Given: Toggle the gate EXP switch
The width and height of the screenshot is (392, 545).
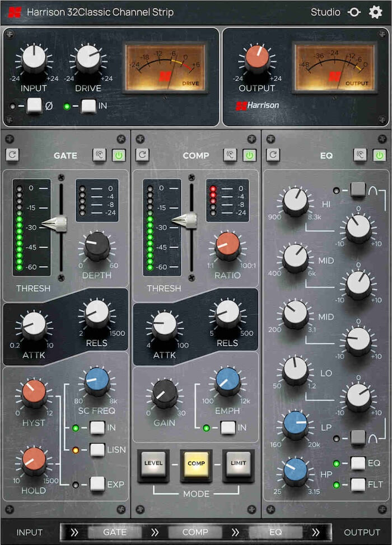Looking at the screenshot, I should pyautogui.click(x=97, y=484).
